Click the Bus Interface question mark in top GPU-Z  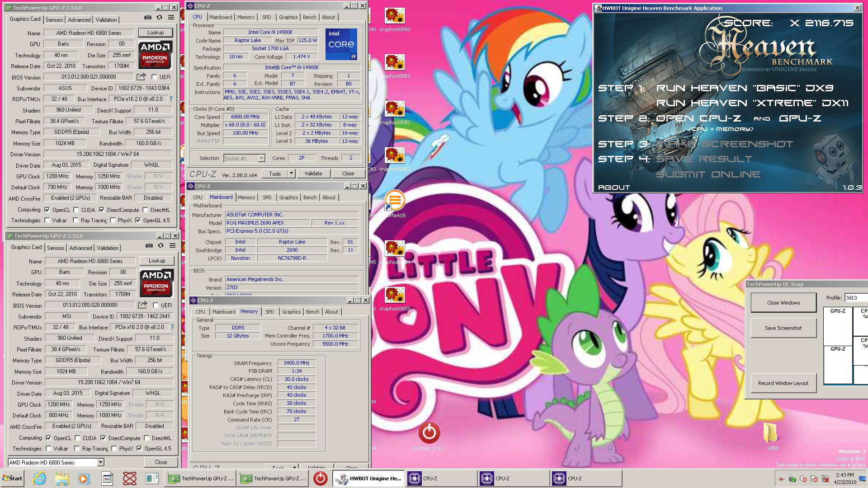click(171, 99)
